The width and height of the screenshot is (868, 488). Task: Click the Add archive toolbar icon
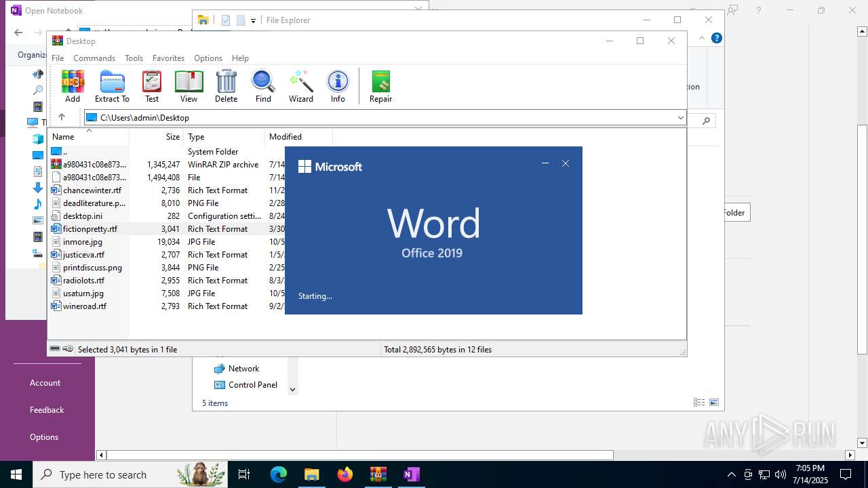[x=73, y=86]
